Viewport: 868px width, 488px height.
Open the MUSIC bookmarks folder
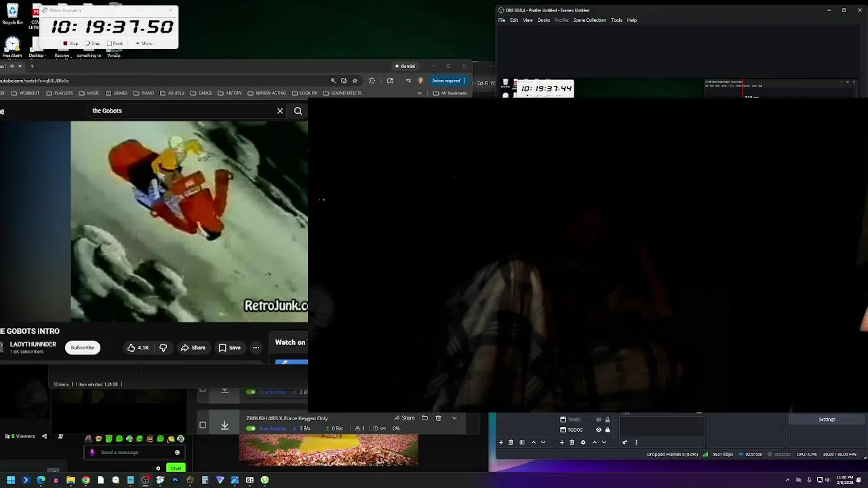click(x=90, y=93)
